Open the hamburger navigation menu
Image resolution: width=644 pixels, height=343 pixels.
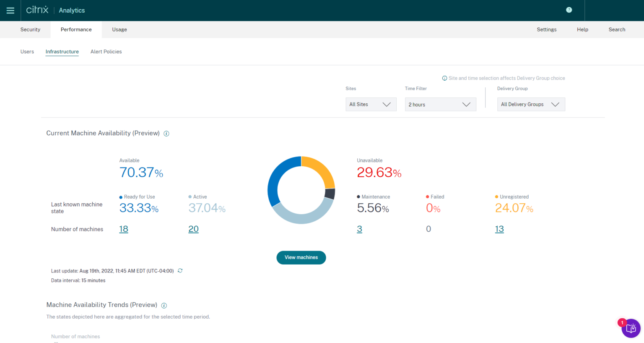[x=10, y=10]
